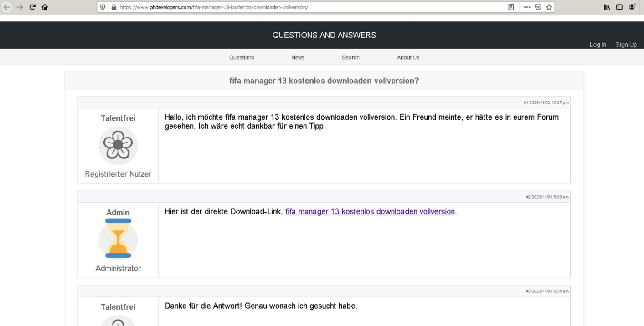The height and width of the screenshot is (326, 644).
Task: Open the Questions menu item
Action: pyautogui.click(x=242, y=57)
